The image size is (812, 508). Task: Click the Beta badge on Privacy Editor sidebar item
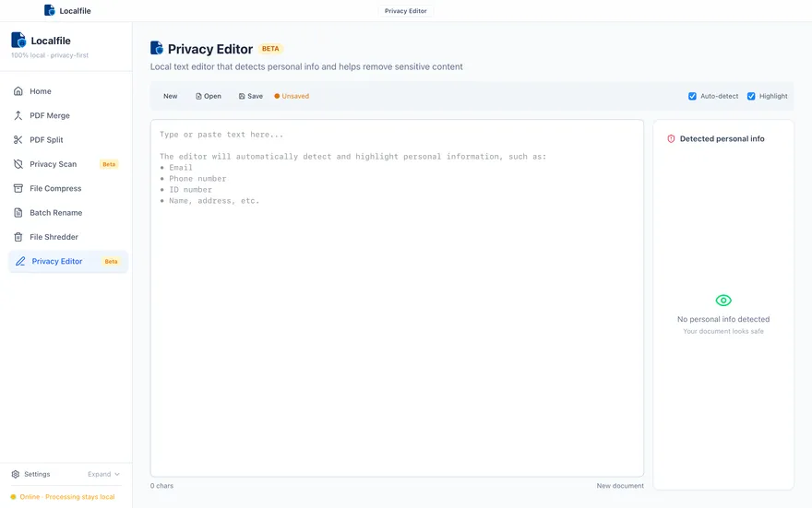tap(111, 261)
